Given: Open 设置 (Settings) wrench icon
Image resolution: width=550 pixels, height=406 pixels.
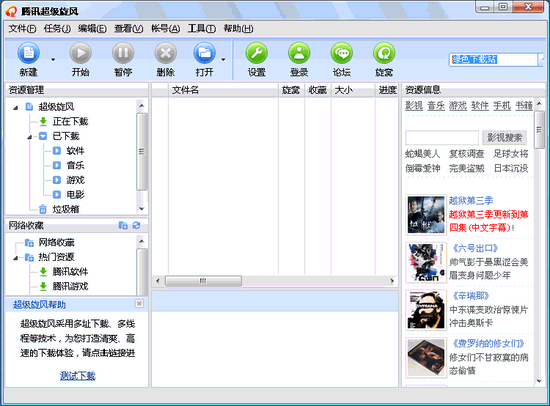Looking at the screenshot, I should tap(257, 53).
